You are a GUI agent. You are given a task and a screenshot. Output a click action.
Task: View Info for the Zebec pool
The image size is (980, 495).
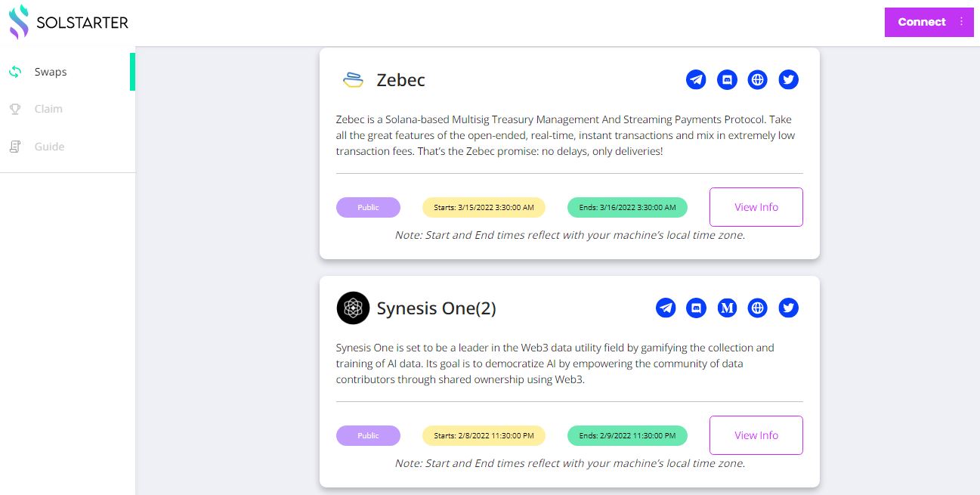[756, 207]
